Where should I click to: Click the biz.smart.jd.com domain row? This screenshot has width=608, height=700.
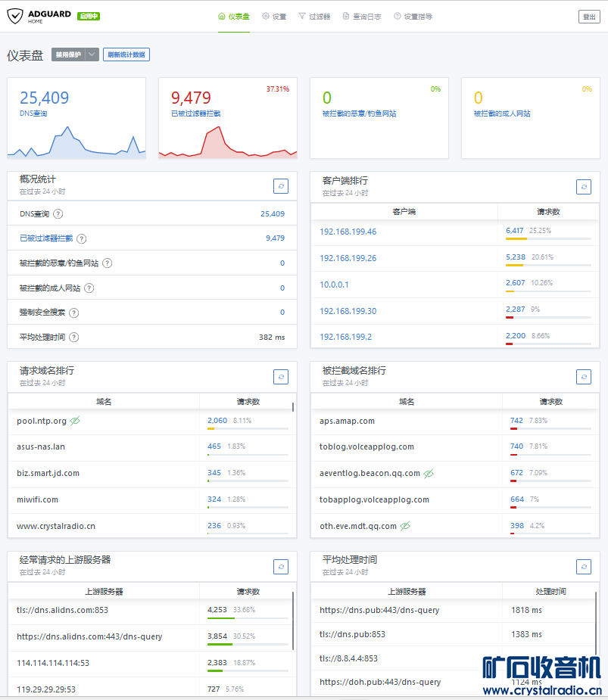tap(152, 473)
